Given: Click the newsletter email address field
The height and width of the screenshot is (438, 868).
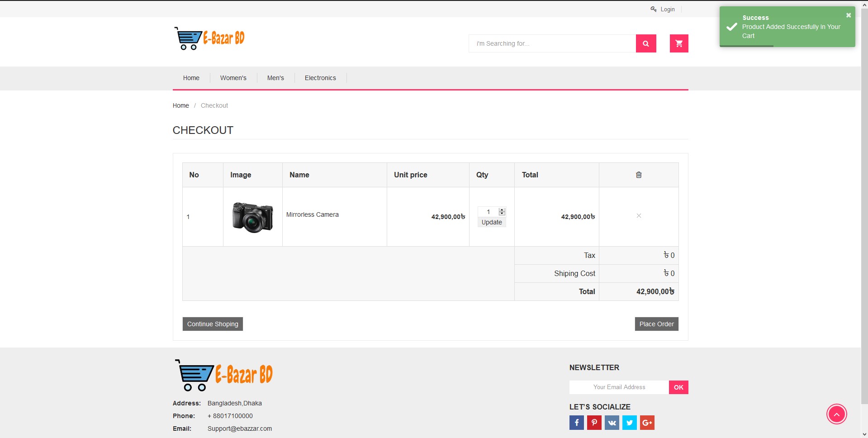Looking at the screenshot, I should [618, 387].
